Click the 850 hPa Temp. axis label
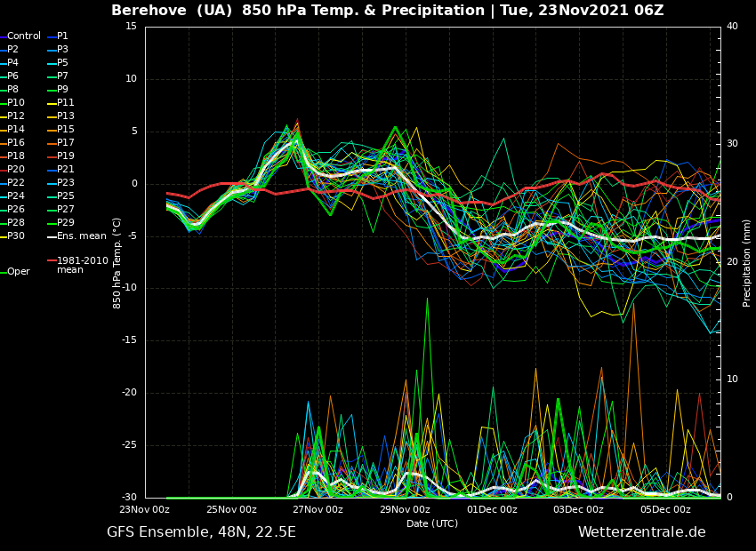The height and width of the screenshot is (551, 756). pos(117,263)
